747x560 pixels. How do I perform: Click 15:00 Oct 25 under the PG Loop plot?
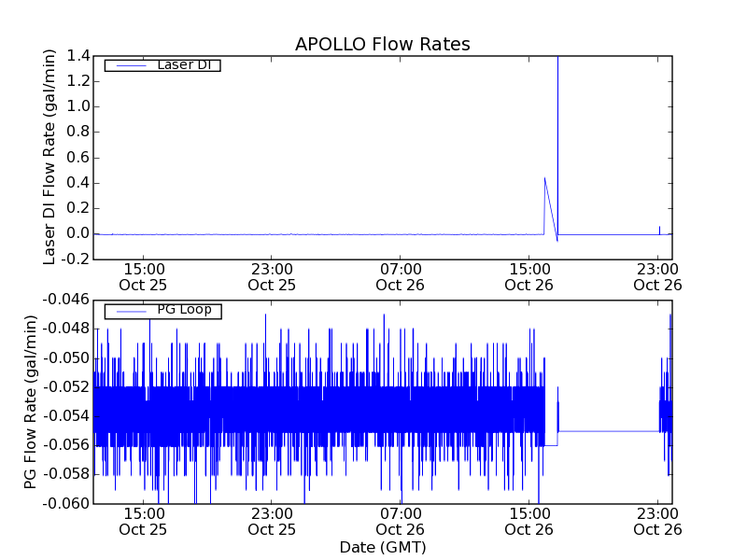(143, 522)
